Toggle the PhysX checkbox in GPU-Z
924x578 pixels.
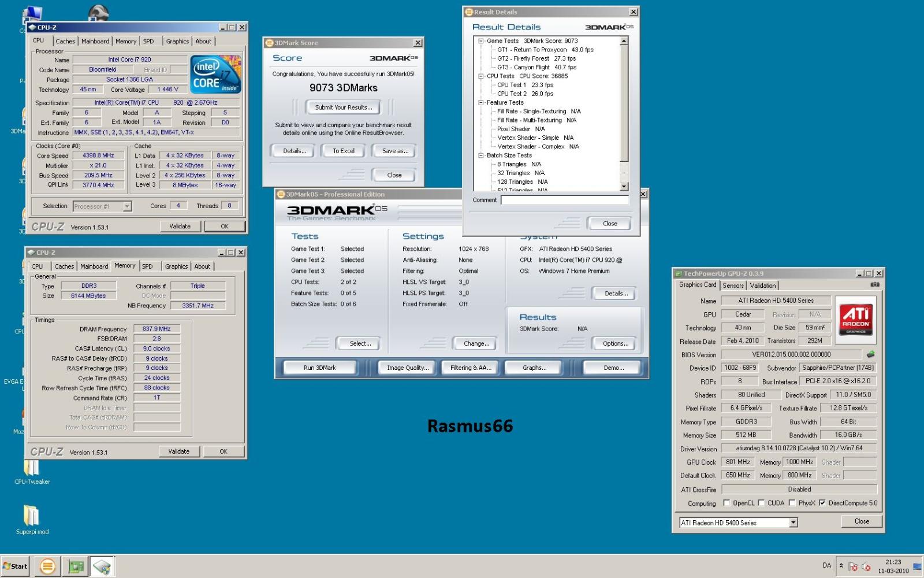click(792, 503)
